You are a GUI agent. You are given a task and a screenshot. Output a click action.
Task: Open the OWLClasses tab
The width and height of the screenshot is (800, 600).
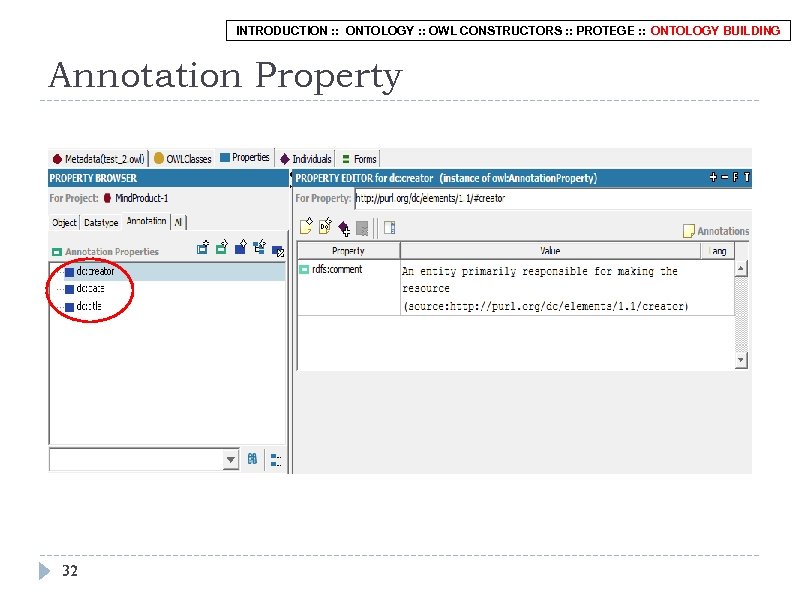click(190, 157)
